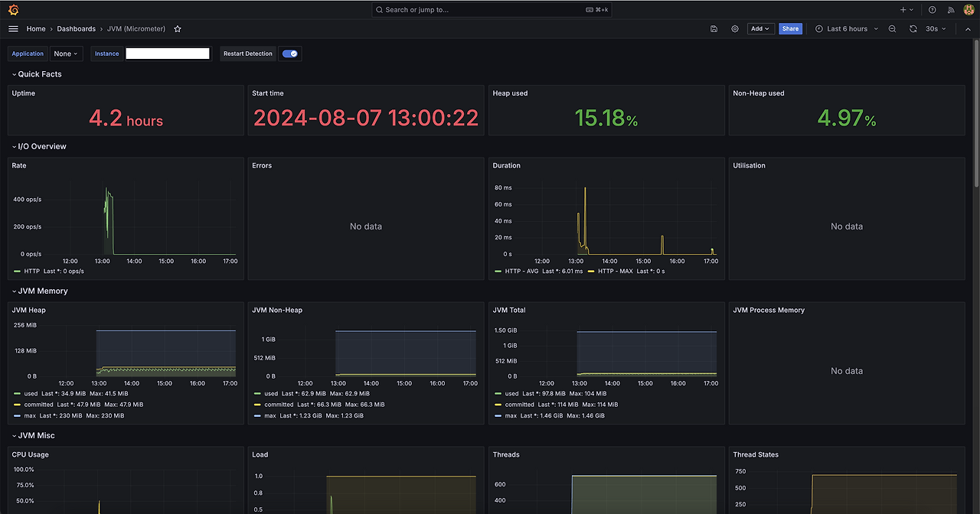Open the 30s refresh interval dropdown
The image size is (980, 514).
pyautogui.click(x=936, y=28)
